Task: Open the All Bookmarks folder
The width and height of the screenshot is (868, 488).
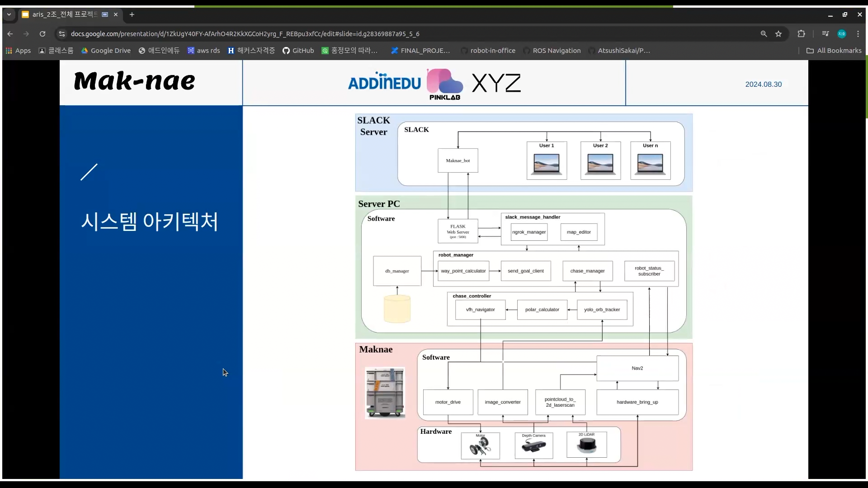Action: (834, 51)
